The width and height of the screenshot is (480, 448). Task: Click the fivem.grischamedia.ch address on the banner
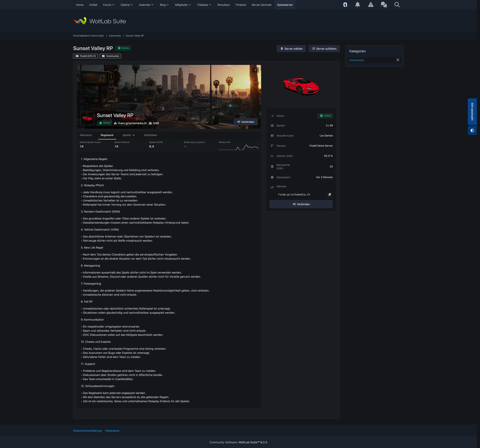[130, 123]
